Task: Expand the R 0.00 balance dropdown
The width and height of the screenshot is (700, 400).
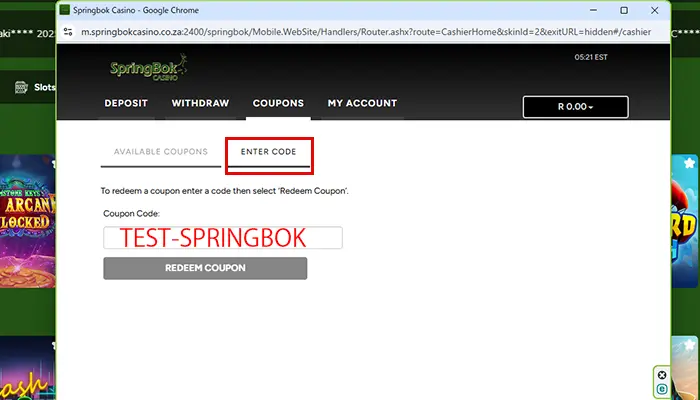Action: [575, 107]
